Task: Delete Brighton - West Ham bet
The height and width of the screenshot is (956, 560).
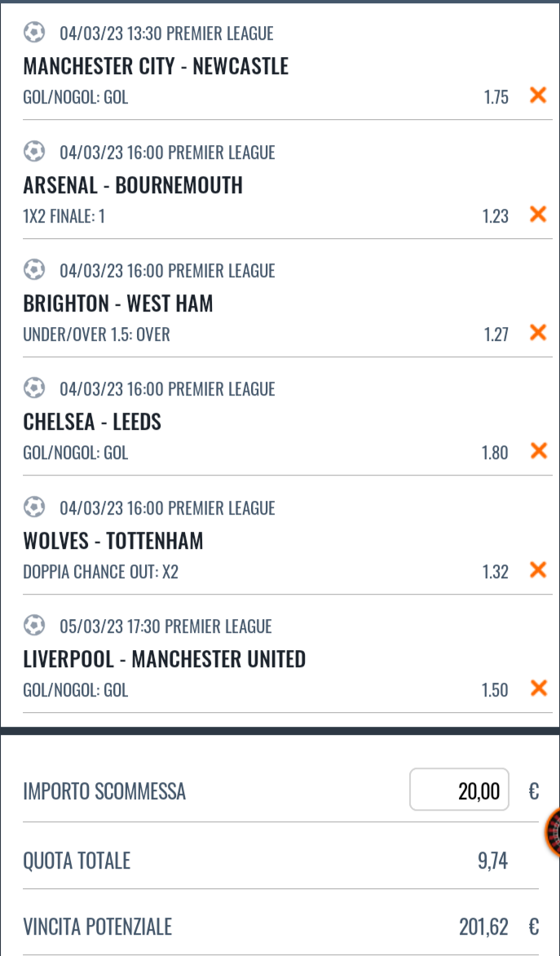Action: click(538, 333)
